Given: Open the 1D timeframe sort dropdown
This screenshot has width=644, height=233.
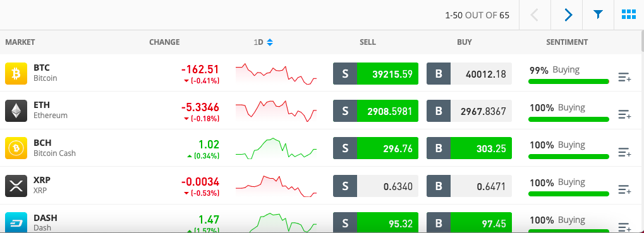Looking at the screenshot, I should [x=264, y=42].
